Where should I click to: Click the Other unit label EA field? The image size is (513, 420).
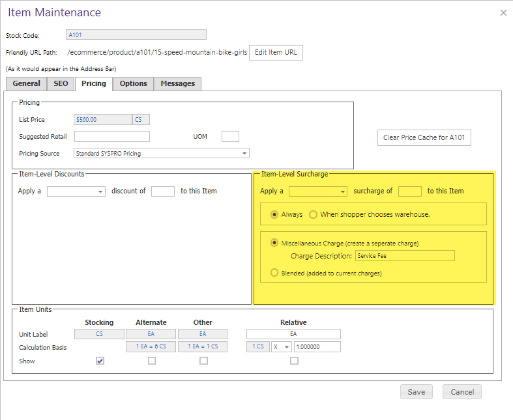pyautogui.click(x=203, y=333)
